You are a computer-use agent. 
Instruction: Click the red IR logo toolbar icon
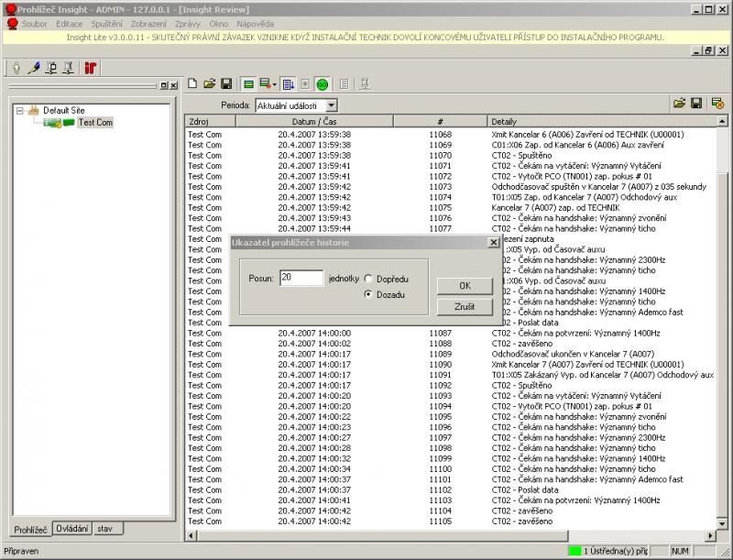pos(90,68)
